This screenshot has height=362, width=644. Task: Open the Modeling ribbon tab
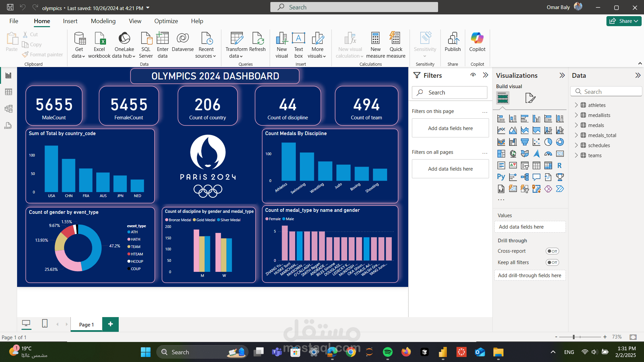103,21
